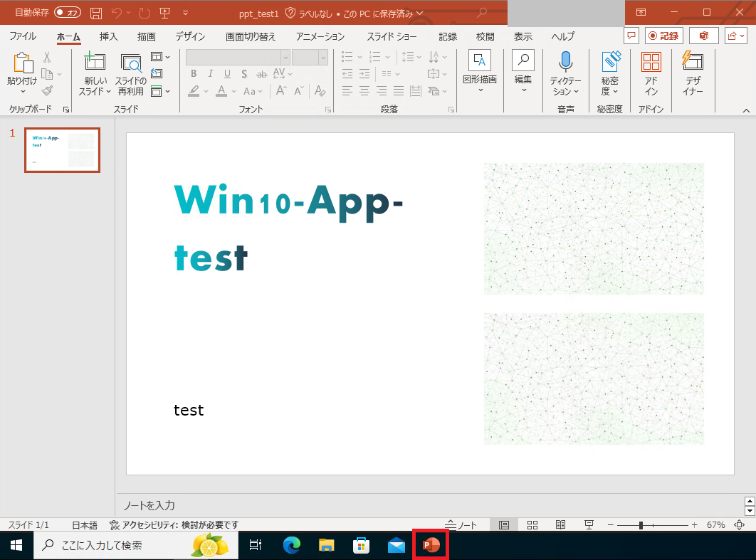Switch to the Animations tab
756x560 pixels.
(320, 36)
